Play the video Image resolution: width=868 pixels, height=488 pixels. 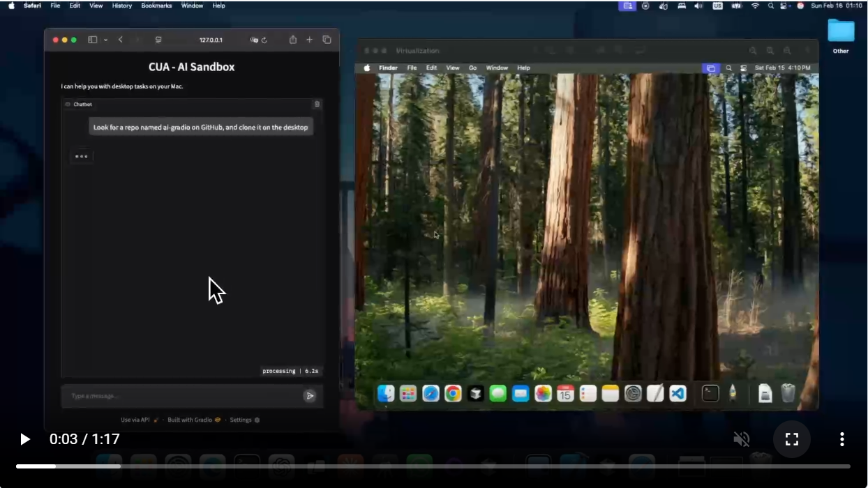[25, 439]
